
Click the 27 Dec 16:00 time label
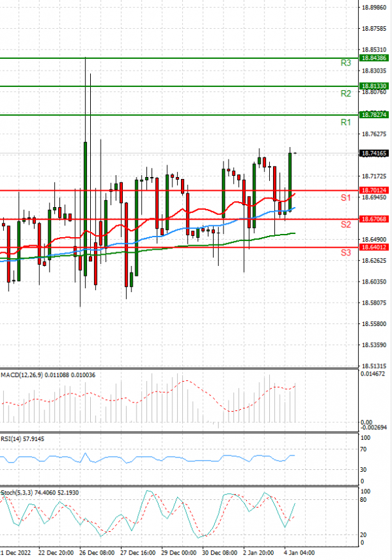(138, 553)
